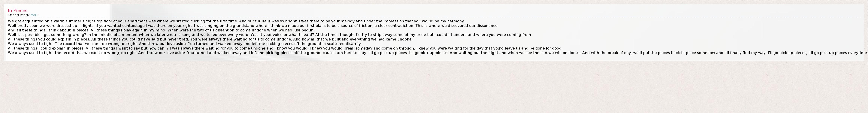Click the "исполнитель" label text
The image size is (868, 113).
pyautogui.click(x=19, y=15)
